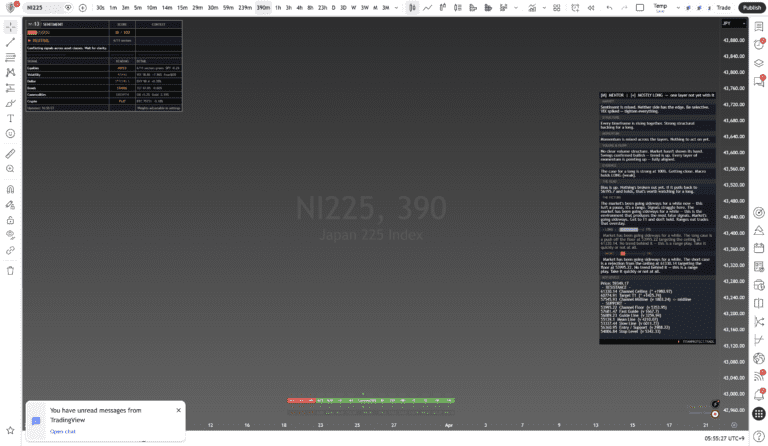Open indicator templates grid
This screenshot has width=768, height=446.
(556, 8)
